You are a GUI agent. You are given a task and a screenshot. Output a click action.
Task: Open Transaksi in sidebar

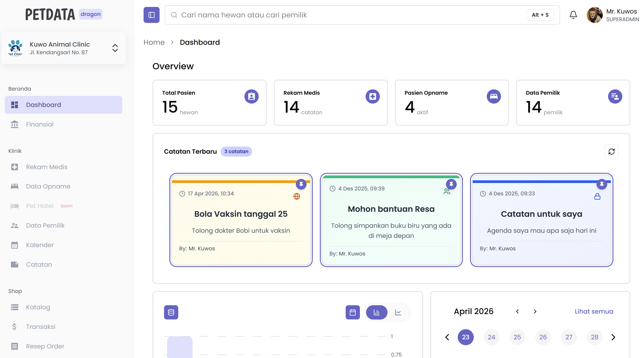[64, 327]
